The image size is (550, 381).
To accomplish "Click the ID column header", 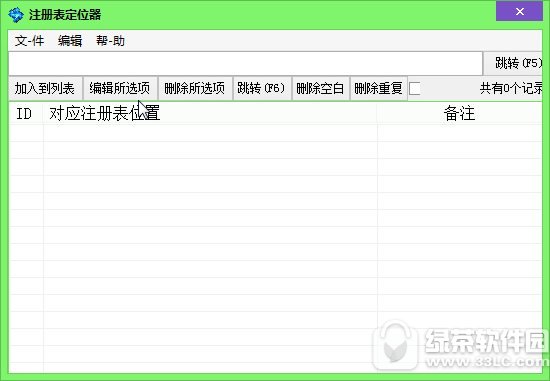I will click(x=26, y=113).
